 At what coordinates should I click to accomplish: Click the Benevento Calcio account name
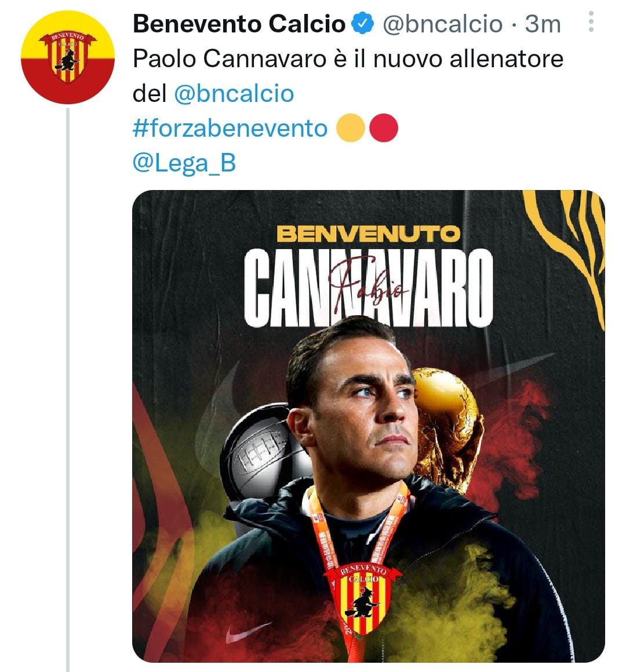(x=239, y=24)
